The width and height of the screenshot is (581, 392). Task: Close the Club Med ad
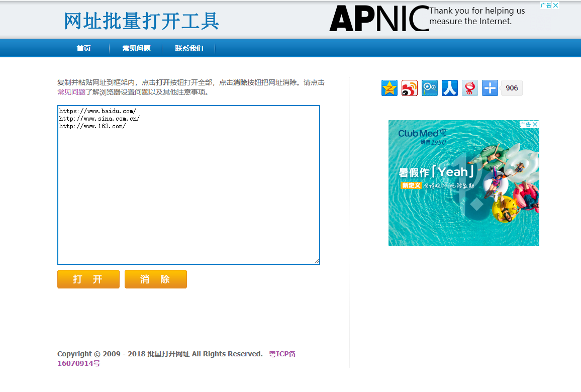point(535,125)
